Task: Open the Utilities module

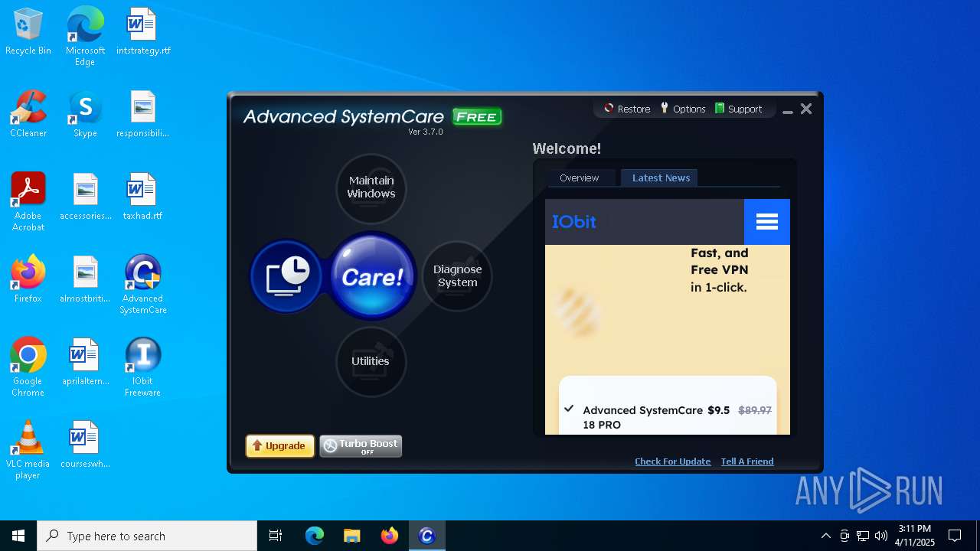Action: (x=371, y=361)
